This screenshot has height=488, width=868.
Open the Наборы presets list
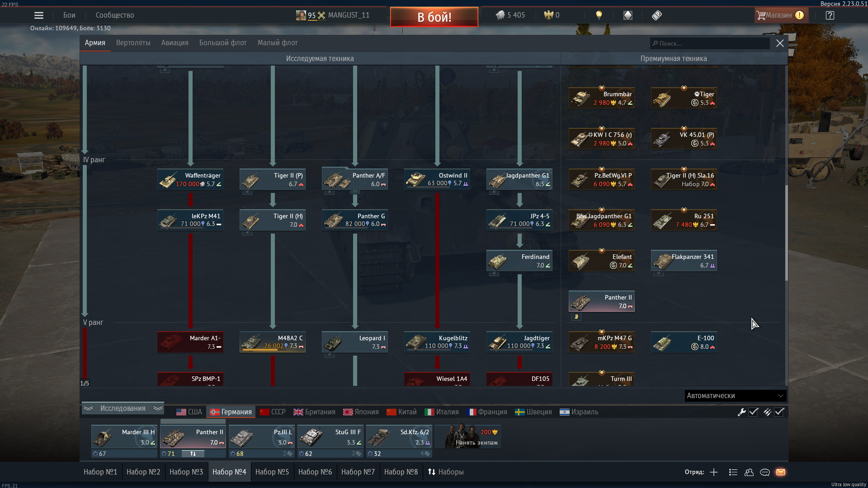(x=446, y=472)
